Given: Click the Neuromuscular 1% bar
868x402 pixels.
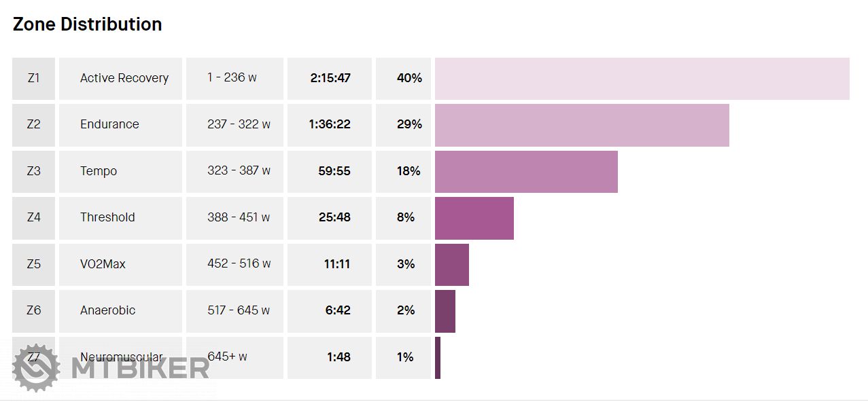Looking at the screenshot, I should [x=438, y=358].
